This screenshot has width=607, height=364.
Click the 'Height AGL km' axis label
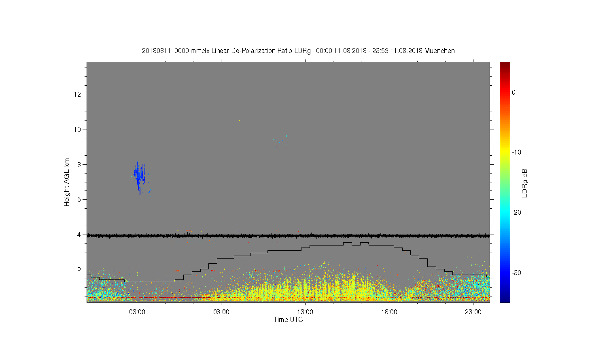coord(67,182)
